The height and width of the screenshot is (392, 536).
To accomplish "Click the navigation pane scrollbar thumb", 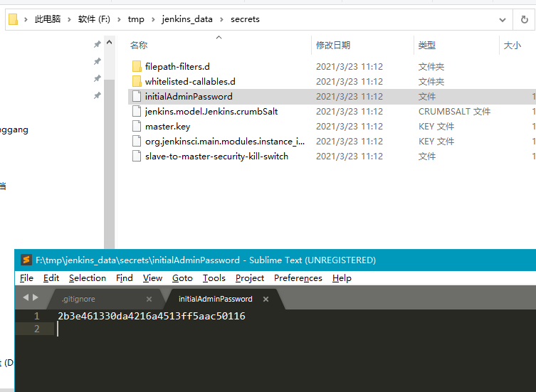I will (x=110, y=164).
